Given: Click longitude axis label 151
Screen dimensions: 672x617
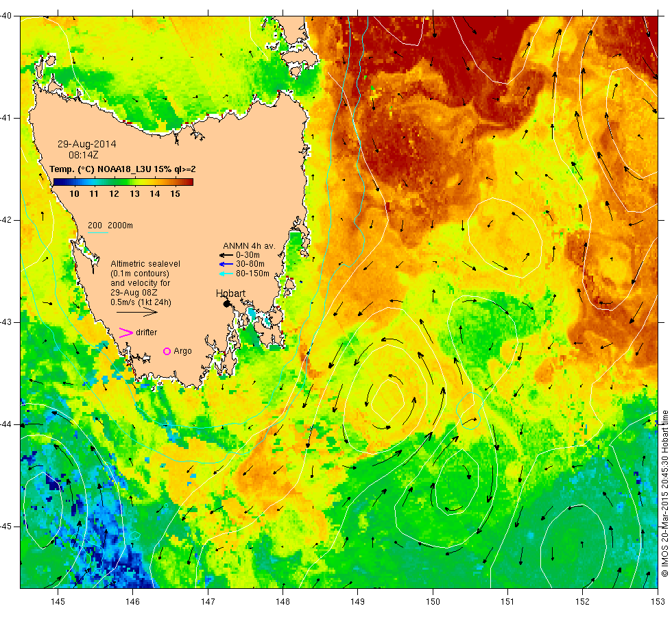Looking at the screenshot, I should (x=507, y=602).
